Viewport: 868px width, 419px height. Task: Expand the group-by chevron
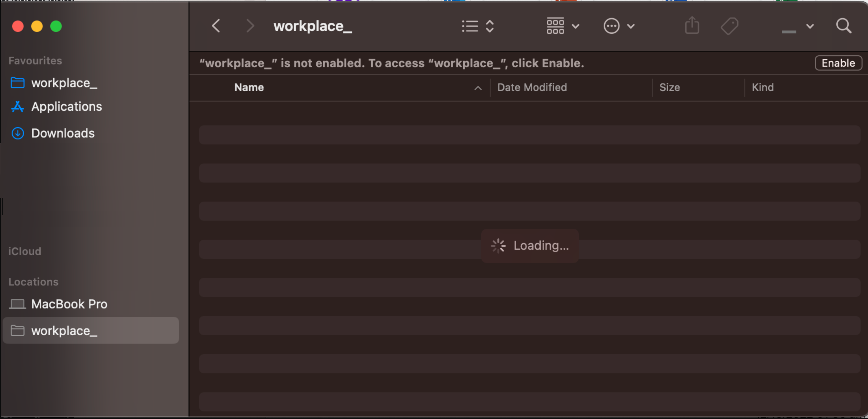click(576, 26)
